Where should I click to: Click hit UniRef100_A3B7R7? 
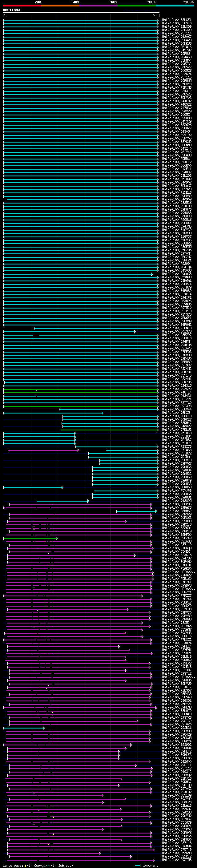coord(177,335)
